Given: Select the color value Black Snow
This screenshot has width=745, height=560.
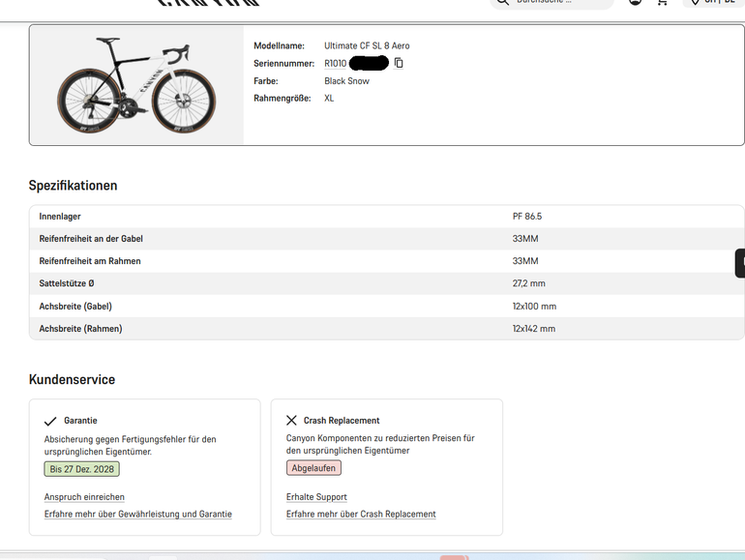Looking at the screenshot, I should pyautogui.click(x=346, y=81).
